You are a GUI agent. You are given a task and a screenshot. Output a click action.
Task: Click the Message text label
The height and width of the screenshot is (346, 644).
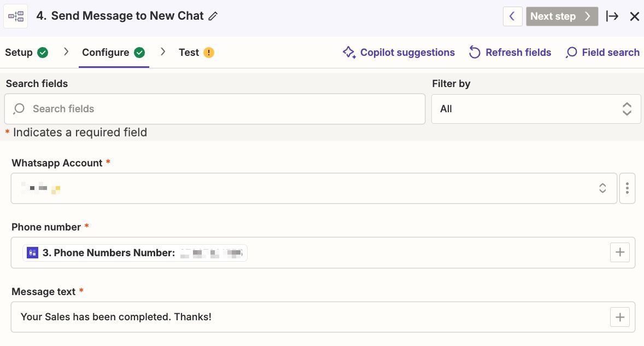(x=44, y=292)
